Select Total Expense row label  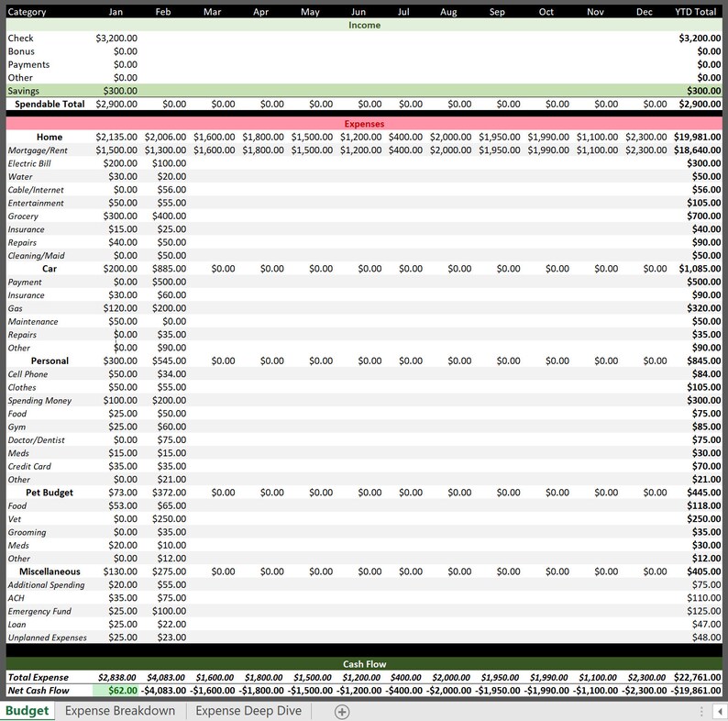tap(39, 677)
